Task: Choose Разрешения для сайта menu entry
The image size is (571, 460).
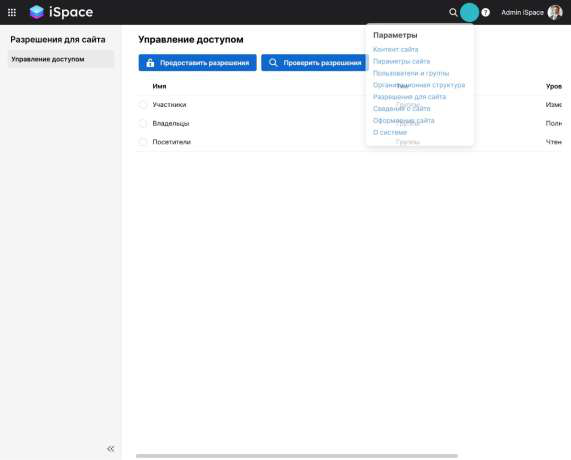Action: 409,97
